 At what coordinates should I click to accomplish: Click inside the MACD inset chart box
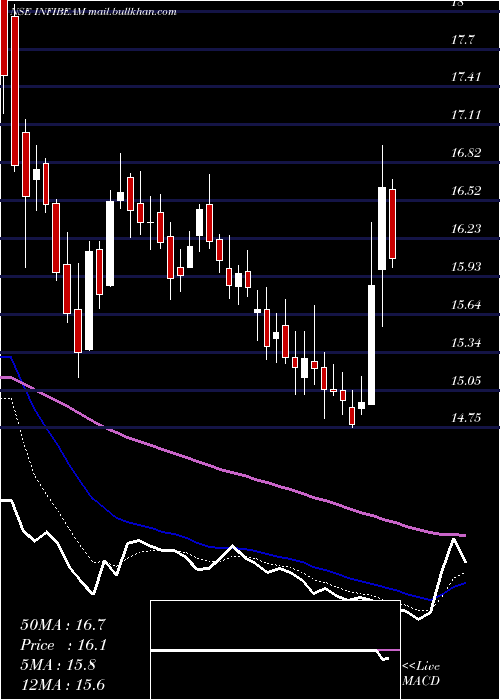click(x=275, y=650)
